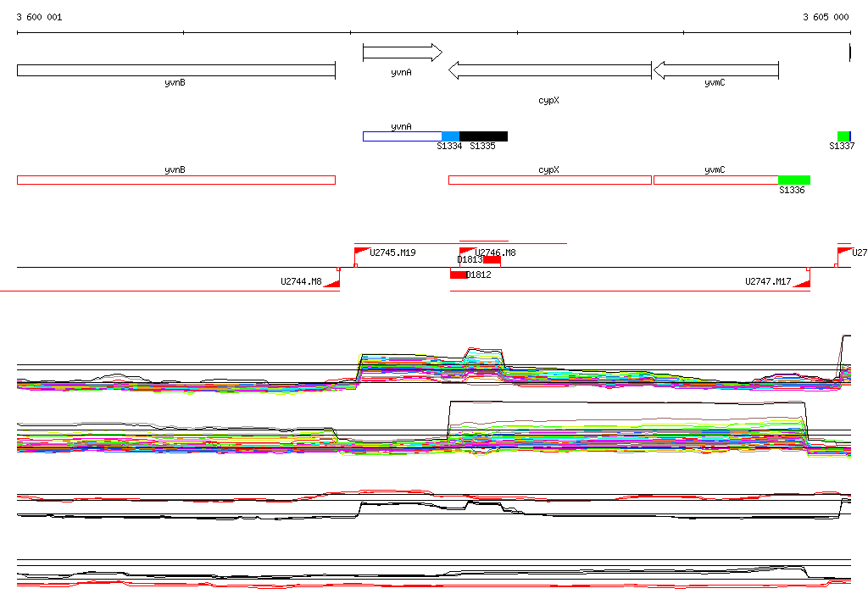This screenshot has width=868, height=605.
Task: Click cypX label above the red box
Action: (x=548, y=170)
